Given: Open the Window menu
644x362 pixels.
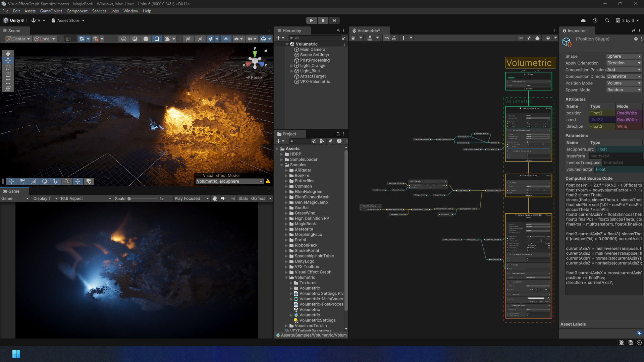Looking at the screenshot, I should 130,11.
